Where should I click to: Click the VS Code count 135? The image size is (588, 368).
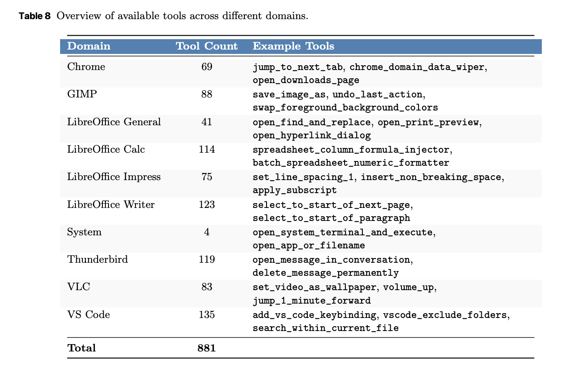(x=207, y=314)
